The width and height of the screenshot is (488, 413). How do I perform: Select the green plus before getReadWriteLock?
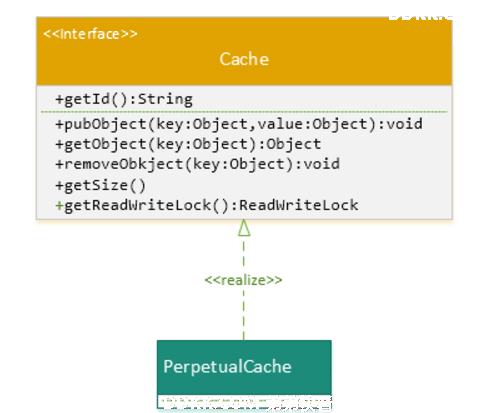[59, 206]
